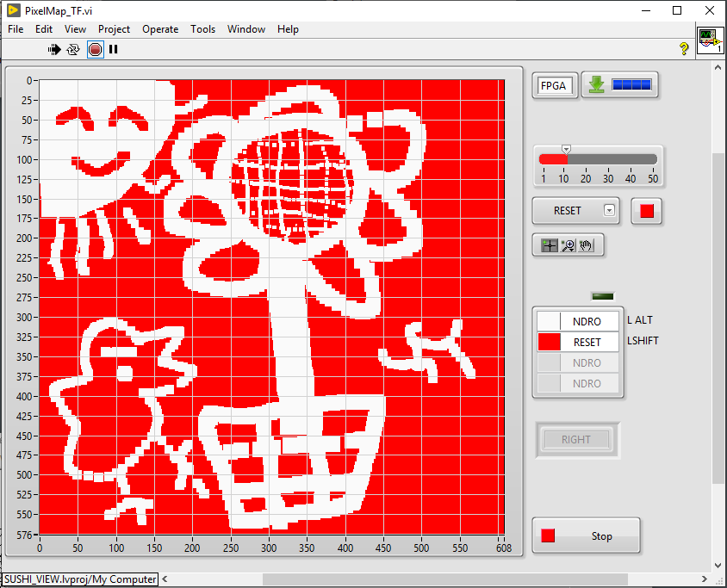Click the SUSHI_VIEW.lvproj/My Computer label
The height and width of the screenshot is (588, 727).
click(x=80, y=579)
